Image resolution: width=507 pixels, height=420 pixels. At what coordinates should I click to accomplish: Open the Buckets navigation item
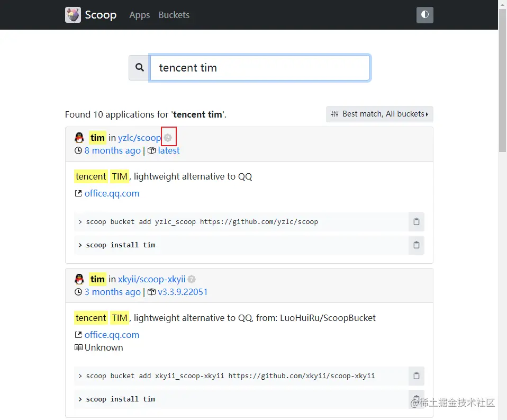tap(174, 15)
